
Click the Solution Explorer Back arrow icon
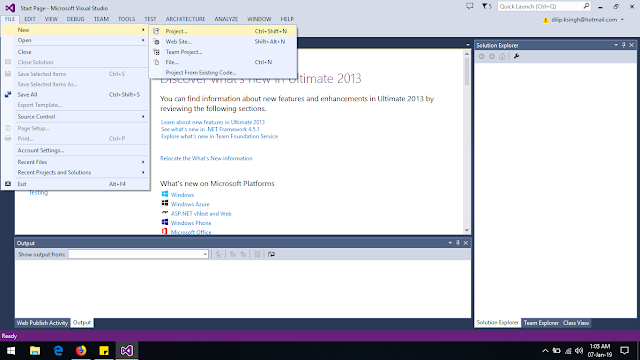tap(482, 56)
